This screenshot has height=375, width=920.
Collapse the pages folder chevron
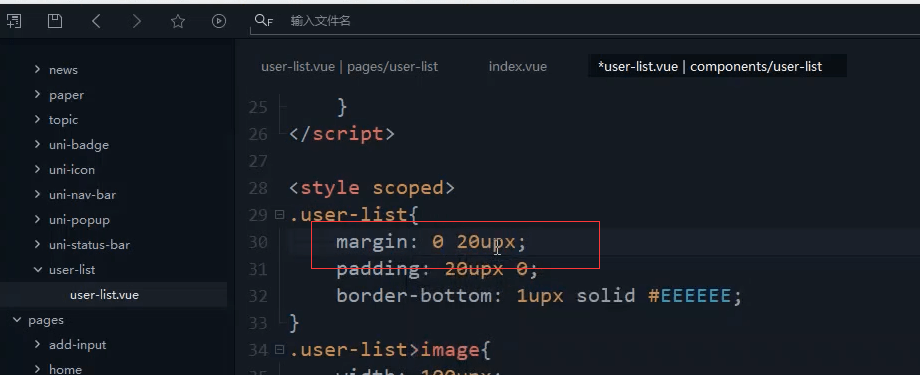coord(17,320)
